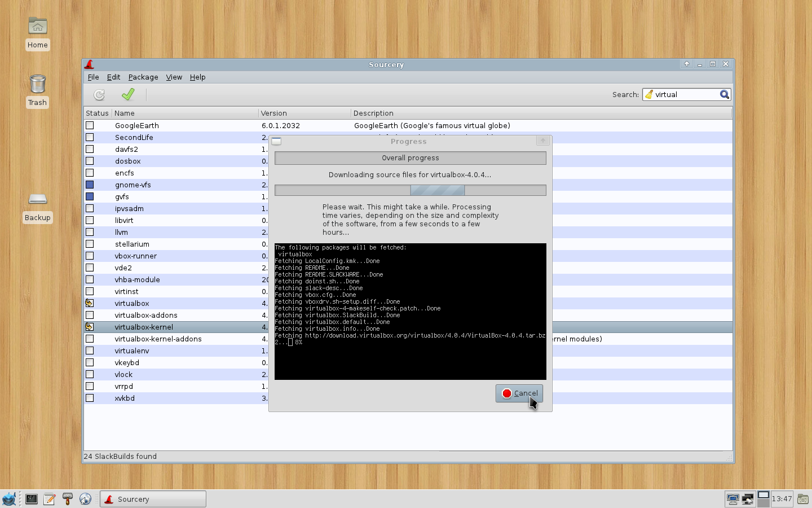Click the green checkmark apply icon
812x508 pixels.
128,94
